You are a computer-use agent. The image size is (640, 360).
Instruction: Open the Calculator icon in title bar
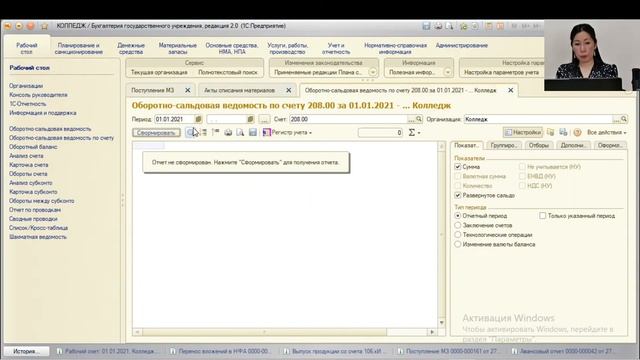click(489, 26)
